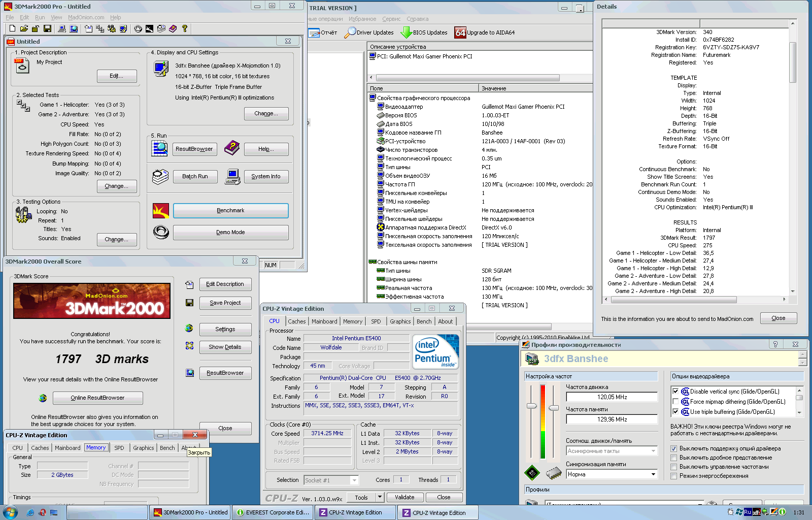The height and width of the screenshot is (520, 812).
Task: Click the video driver options list scrollbar down arrow
Action: [800, 413]
